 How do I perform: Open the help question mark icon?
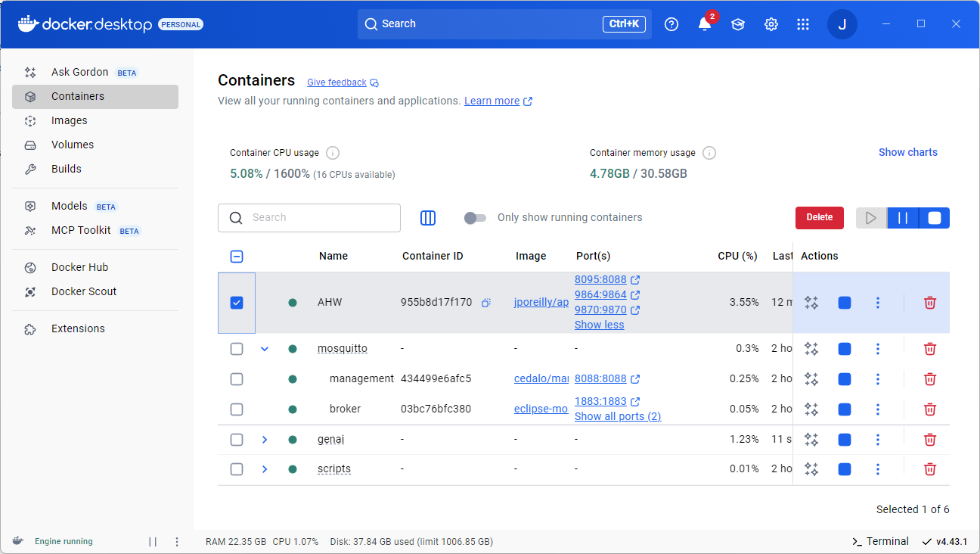pyautogui.click(x=671, y=24)
